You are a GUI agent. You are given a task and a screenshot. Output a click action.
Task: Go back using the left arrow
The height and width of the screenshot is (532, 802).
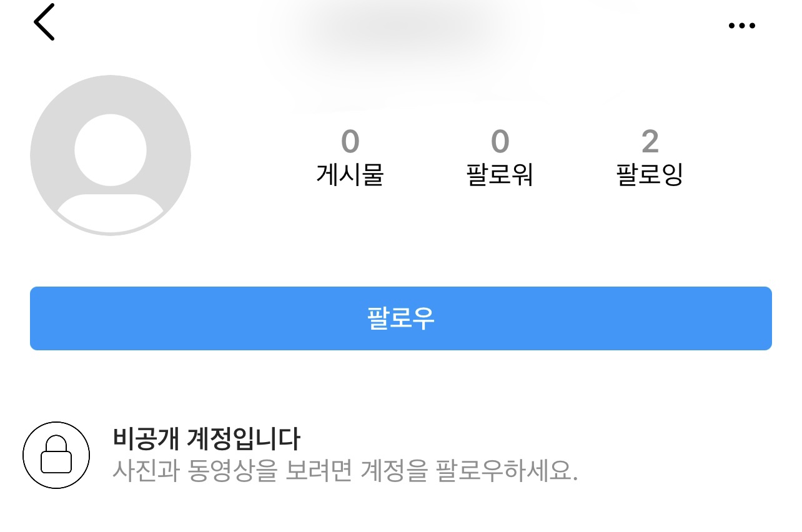44,22
